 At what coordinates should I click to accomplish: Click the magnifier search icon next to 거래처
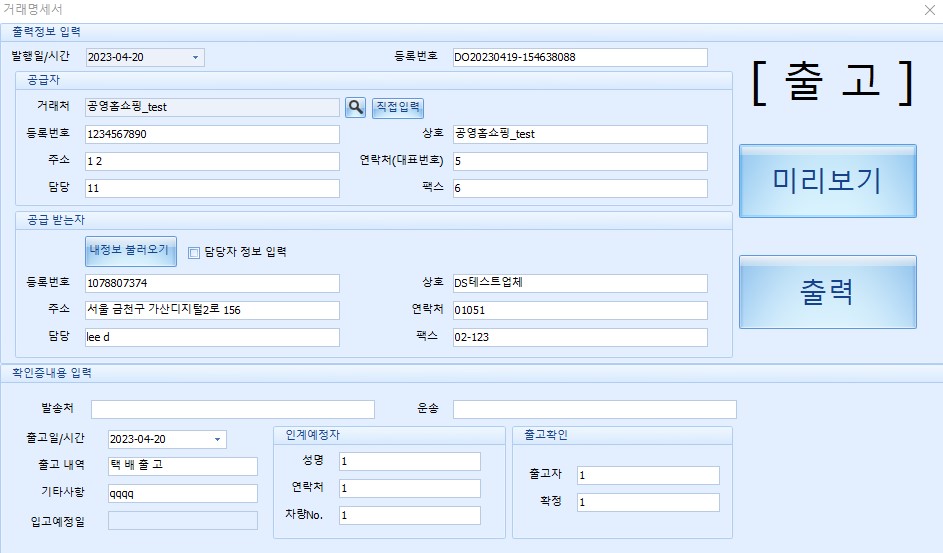click(x=355, y=108)
